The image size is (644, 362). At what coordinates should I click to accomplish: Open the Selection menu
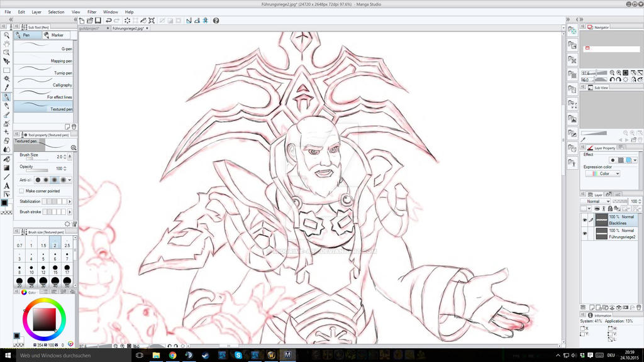[x=56, y=12]
